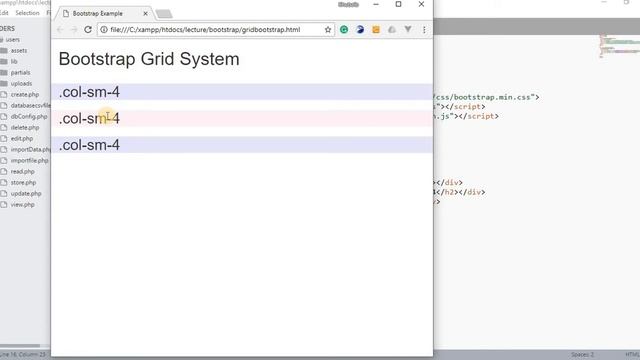The height and width of the screenshot is (360, 640).
Task: Open the funnel extension icon
Action: coord(408,29)
